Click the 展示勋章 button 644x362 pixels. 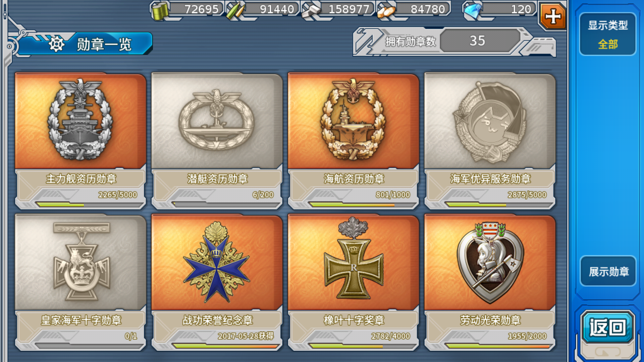point(608,271)
